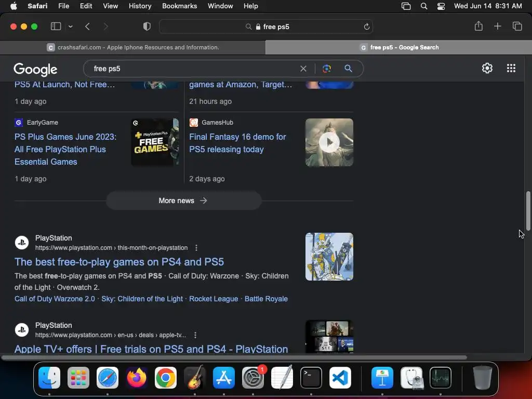
Task: Open the Bookmarks menu
Action: click(179, 6)
